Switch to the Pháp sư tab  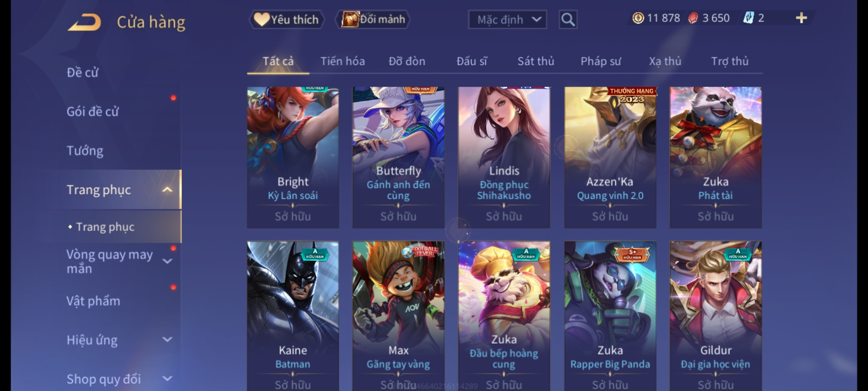tap(601, 61)
